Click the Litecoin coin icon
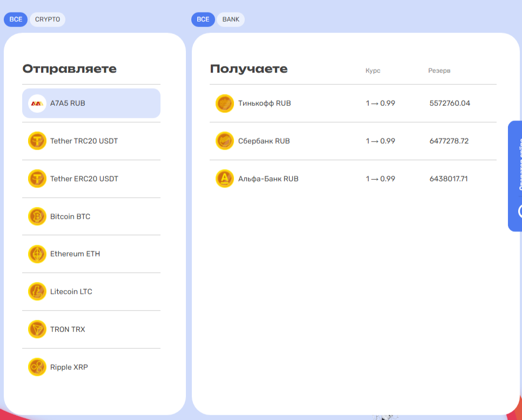522x420 pixels. tap(37, 292)
